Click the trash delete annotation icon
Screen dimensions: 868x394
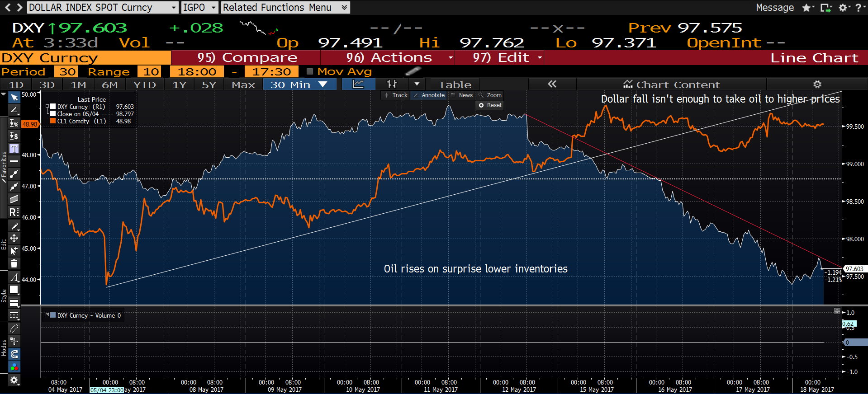[x=14, y=263]
